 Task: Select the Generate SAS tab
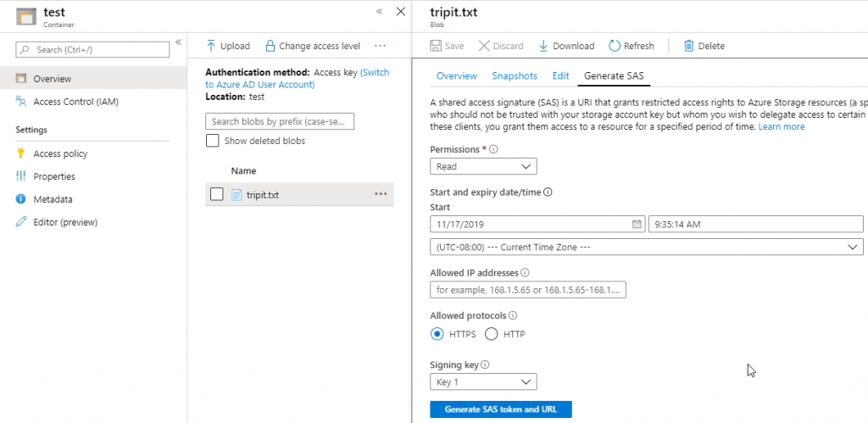pos(614,76)
